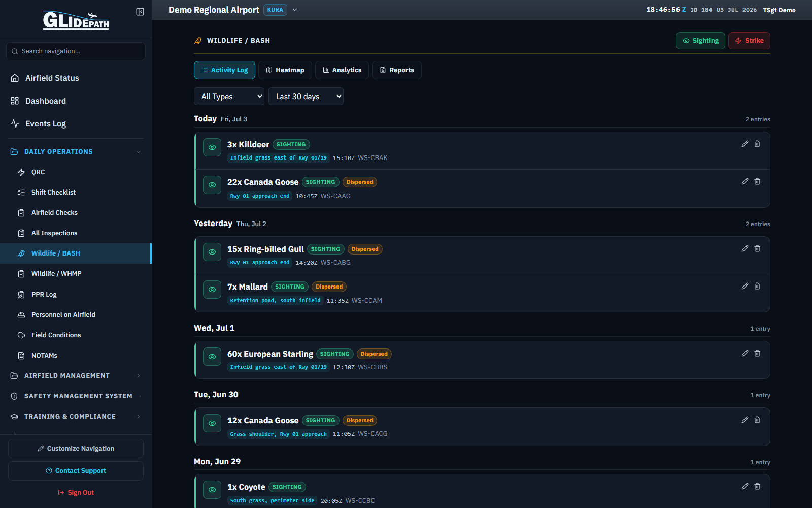Sign Out of the application
This screenshot has width=812, height=508.
[x=76, y=493]
